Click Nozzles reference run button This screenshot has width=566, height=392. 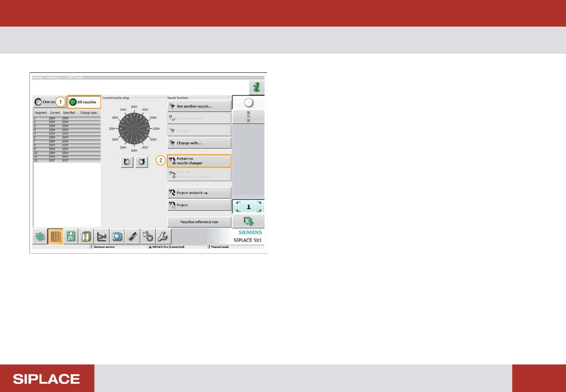(x=199, y=222)
